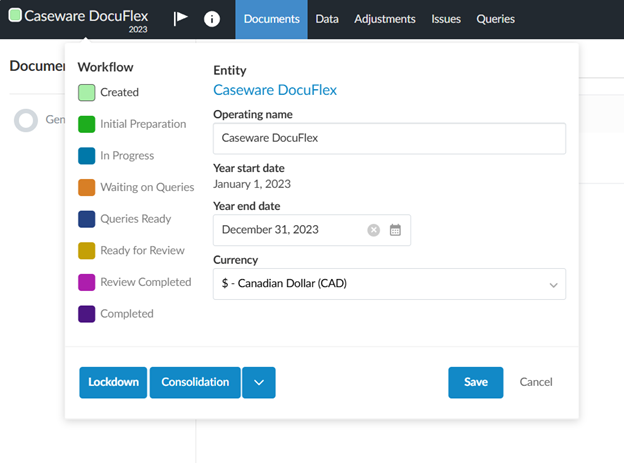The width and height of the screenshot is (624, 463).
Task: Click the flag icon in top bar
Action: point(181,19)
